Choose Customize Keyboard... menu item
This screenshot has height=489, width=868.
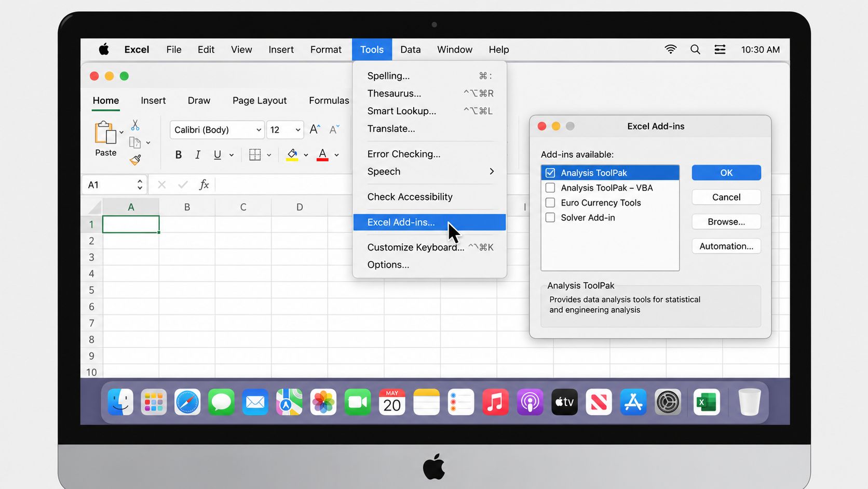(x=429, y=247)
